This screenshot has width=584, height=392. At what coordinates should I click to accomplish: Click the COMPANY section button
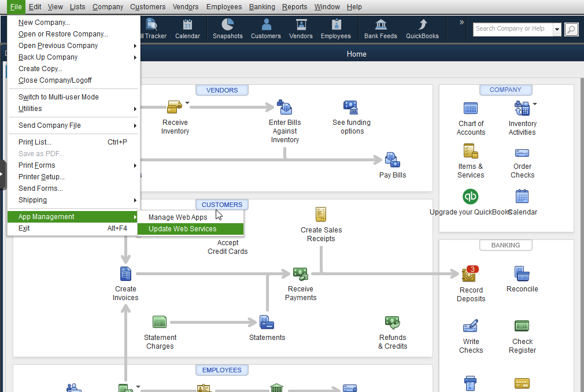coord(505,90)
